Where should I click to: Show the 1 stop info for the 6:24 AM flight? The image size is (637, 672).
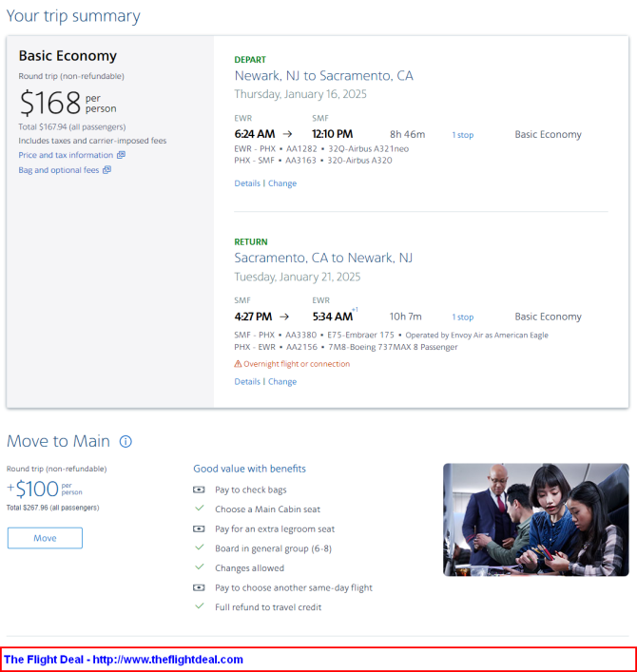(x=462, y=135)
